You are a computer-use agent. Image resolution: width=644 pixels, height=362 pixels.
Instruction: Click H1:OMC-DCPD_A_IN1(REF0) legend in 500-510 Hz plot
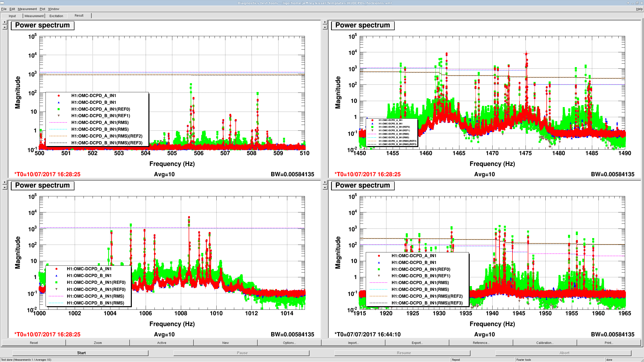pyautogui.click(x=101, y=109)
